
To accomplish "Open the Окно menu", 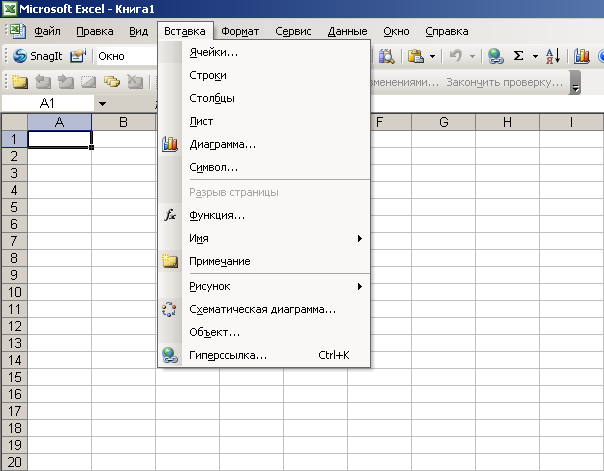I will tap(396, 31).
